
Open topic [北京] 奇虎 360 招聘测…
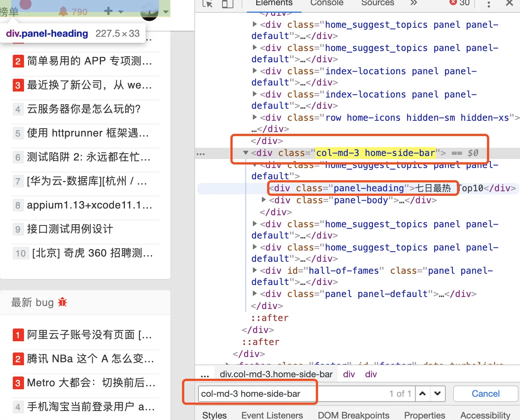pyautogui.click(x=93, y=253)
